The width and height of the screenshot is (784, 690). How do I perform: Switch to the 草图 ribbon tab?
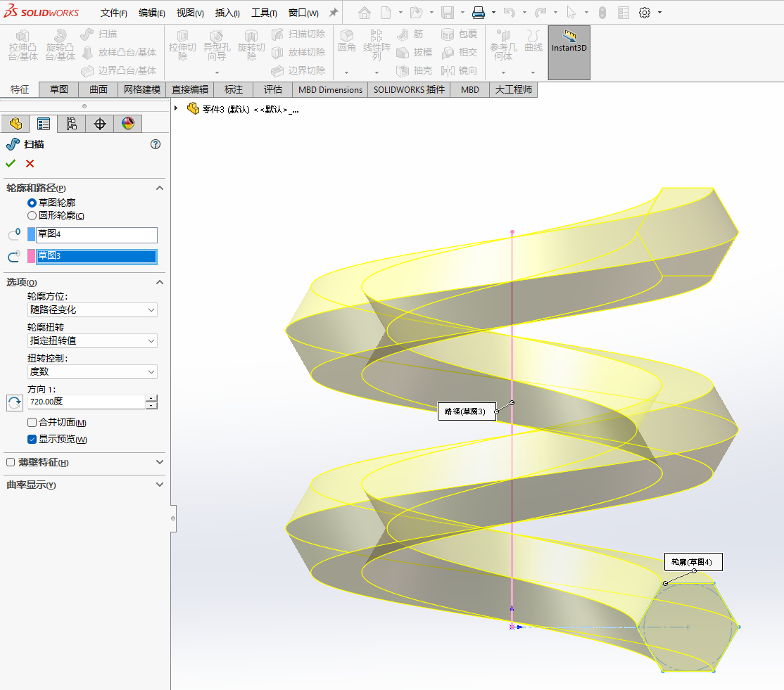[58, 89]
